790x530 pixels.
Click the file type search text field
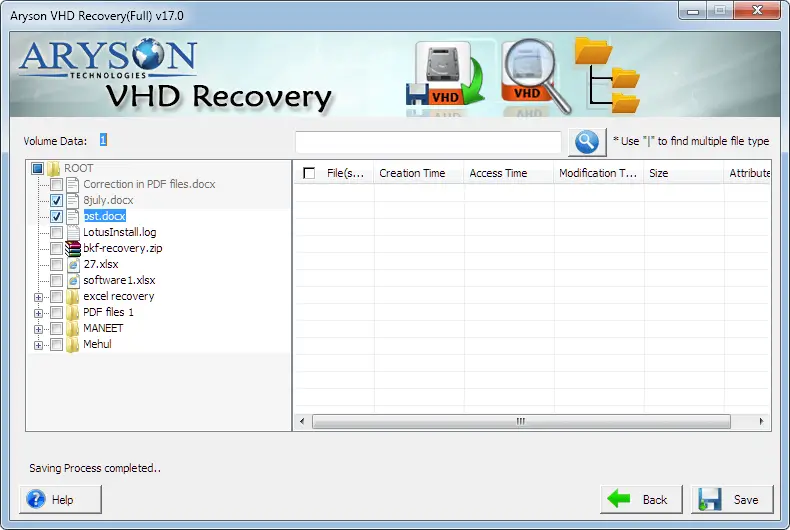click(428, 142)
